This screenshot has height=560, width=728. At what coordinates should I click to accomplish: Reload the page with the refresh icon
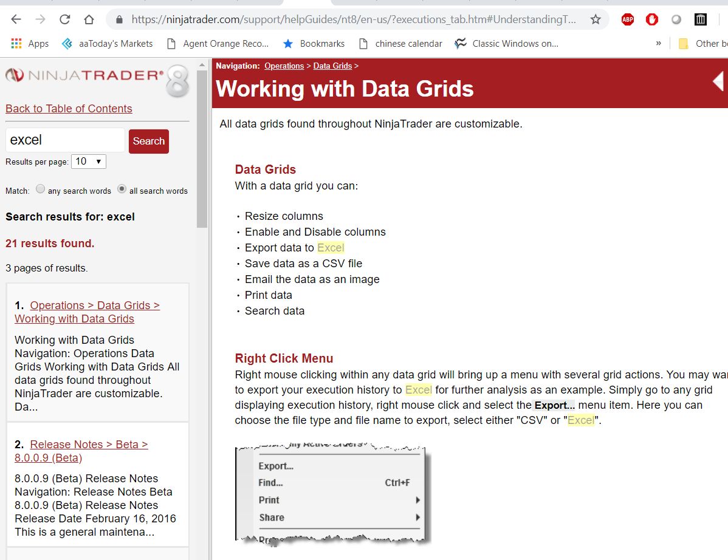click(64, 19)
